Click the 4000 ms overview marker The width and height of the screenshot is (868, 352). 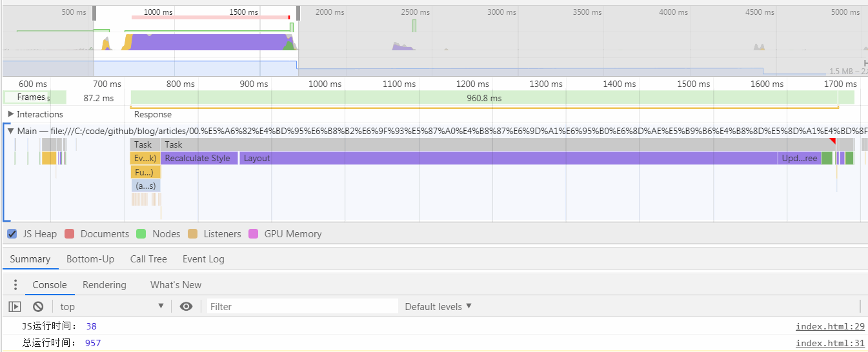[674, 12]
